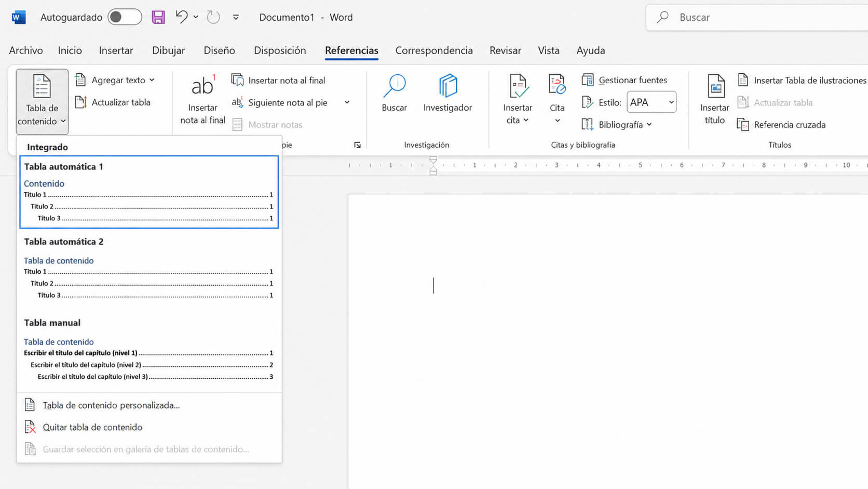Image resolution: width=868 pixels, height=489 pixels.
Task: Open the Dibujar tab
Action: pos(168,50)
